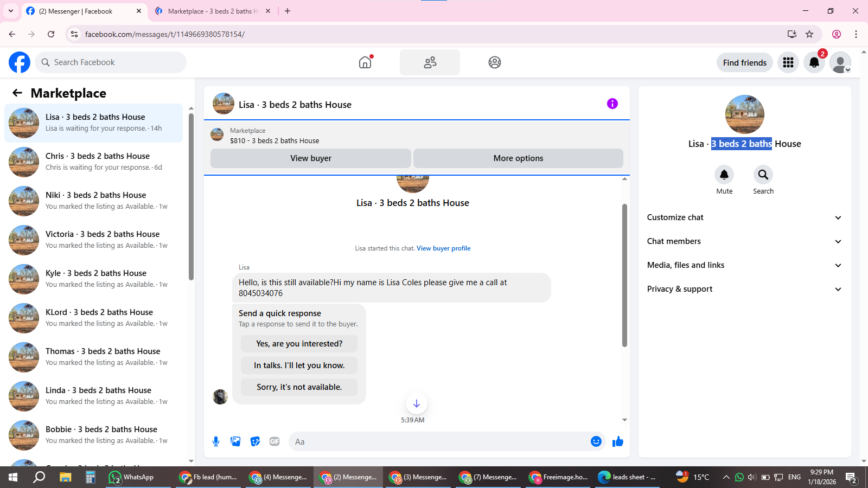The width and height of the screenshot is (868, 488).
Task: Expand Customize chat section
Action: pos(744,217)
